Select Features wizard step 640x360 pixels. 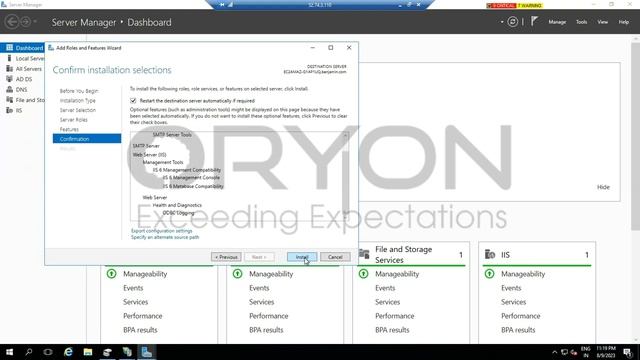click(x=69, y=129)
